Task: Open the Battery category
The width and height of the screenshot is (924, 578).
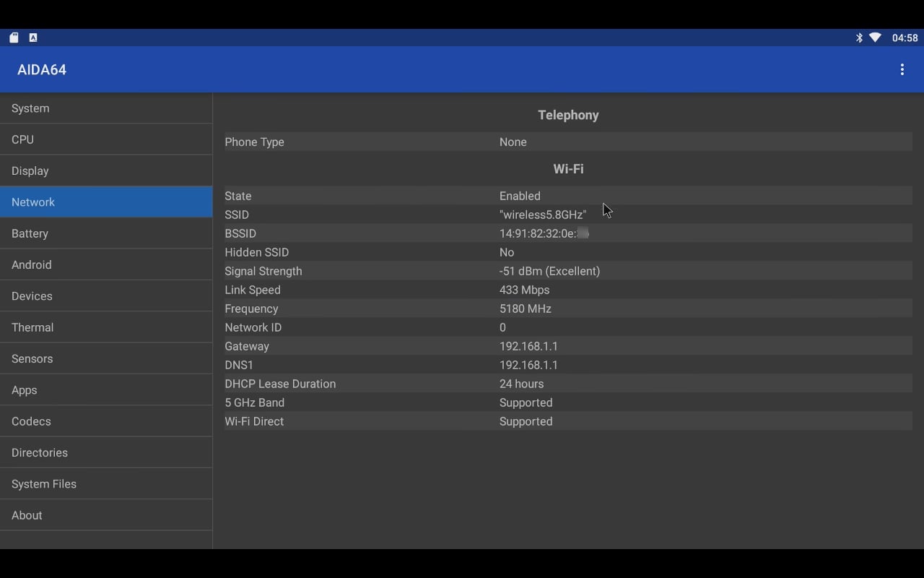Action: coord(106,233)
